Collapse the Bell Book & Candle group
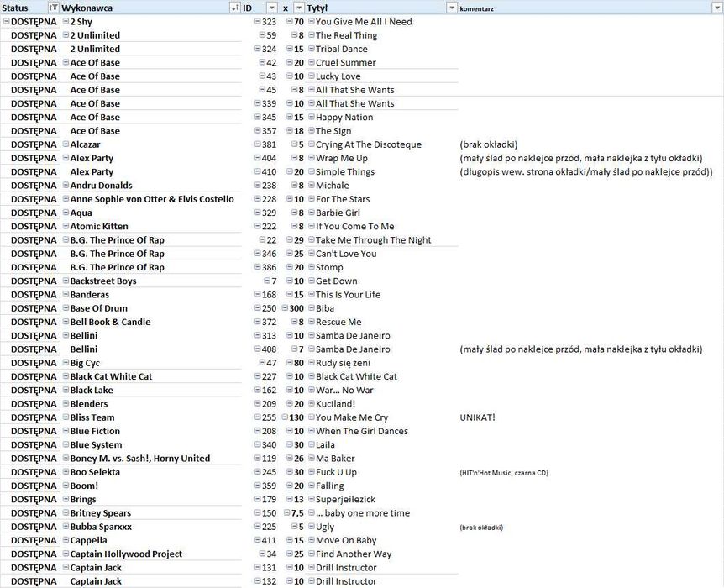 (66, 322)
